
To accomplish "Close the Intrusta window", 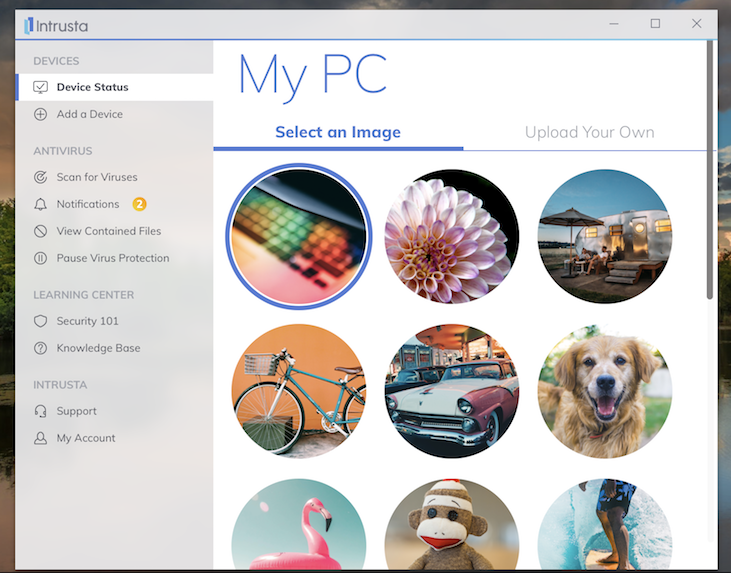I will (x=697, y=24).
